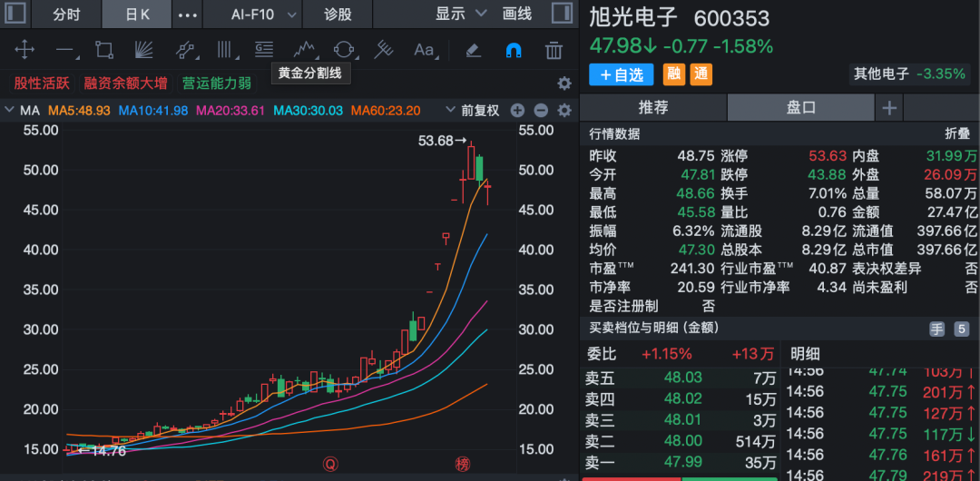Click the orange 融 margin badge
This screenshot has height=481, width=980.
click(x=673, y=74)
